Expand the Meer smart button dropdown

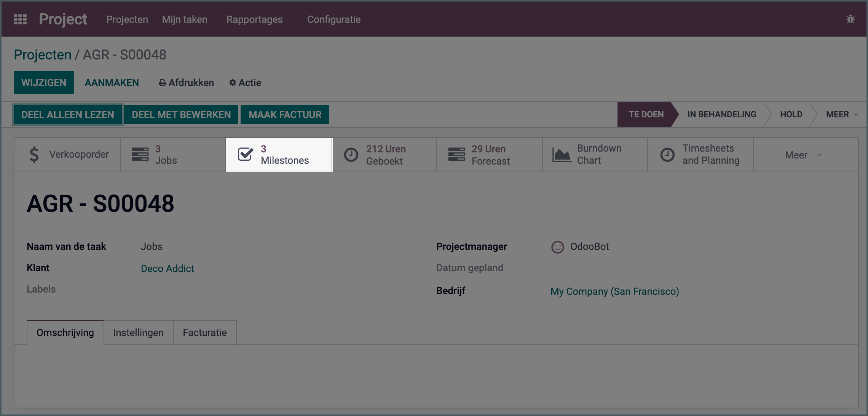802,154
